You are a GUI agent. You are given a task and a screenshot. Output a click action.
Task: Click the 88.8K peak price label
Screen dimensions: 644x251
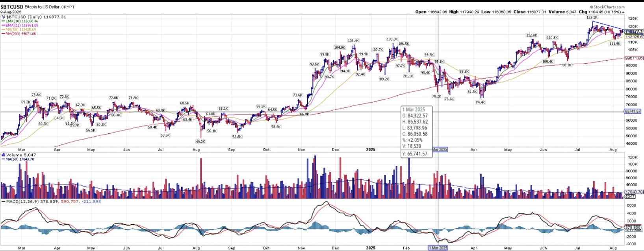(x=464, y=72)
